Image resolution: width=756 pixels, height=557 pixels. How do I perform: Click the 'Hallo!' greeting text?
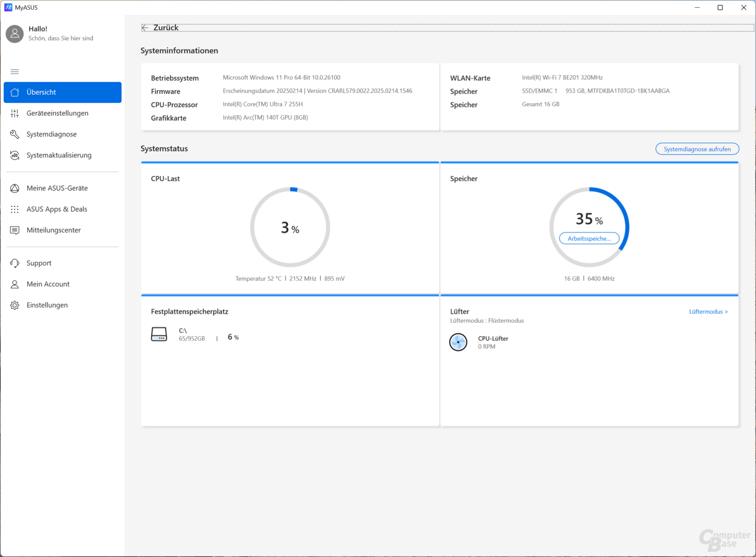[38, 29]
